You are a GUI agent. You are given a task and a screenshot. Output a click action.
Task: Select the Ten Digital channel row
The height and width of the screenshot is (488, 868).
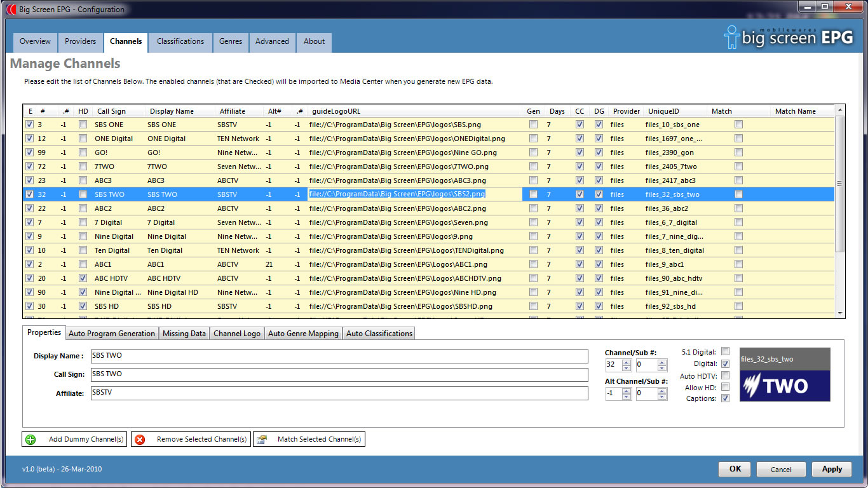point(429,250)
